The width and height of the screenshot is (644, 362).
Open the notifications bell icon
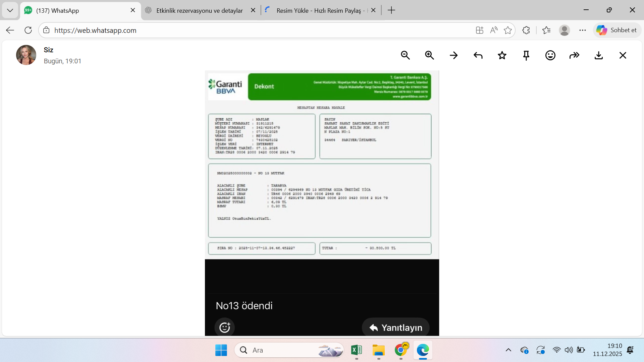[x=630, y=350]
